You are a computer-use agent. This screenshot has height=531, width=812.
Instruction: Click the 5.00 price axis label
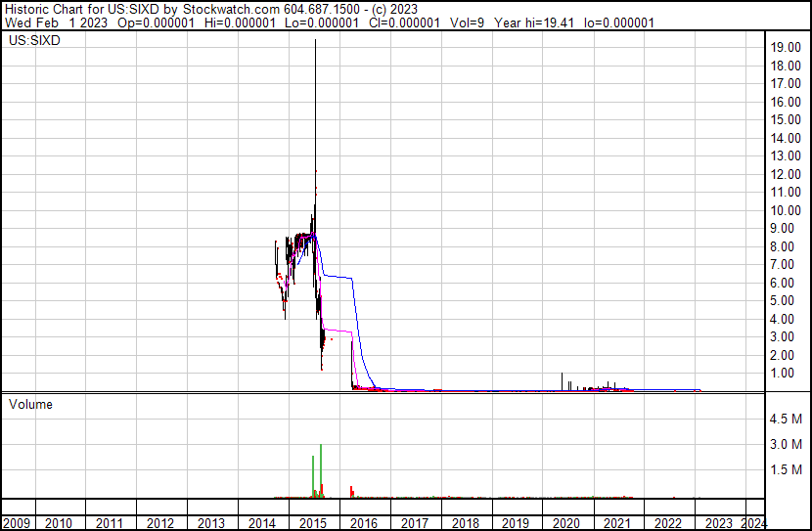point(782,301)
